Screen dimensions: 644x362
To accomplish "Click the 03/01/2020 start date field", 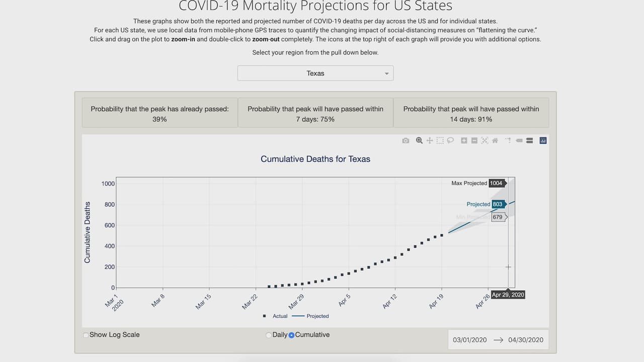I will 470,340.
